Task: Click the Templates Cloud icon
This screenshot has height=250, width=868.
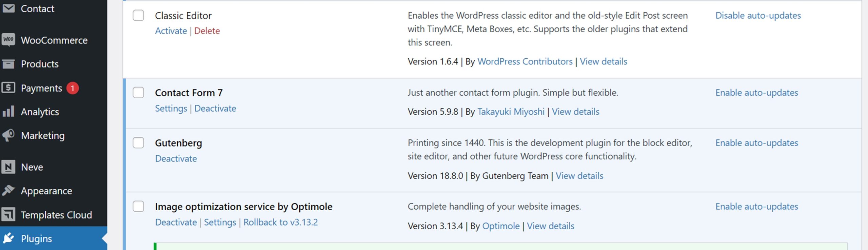Action: 8,214
